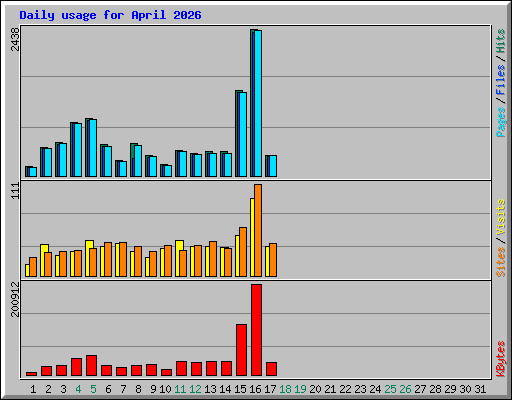Click the red KBytes bar for day 1

coord(31,374)
